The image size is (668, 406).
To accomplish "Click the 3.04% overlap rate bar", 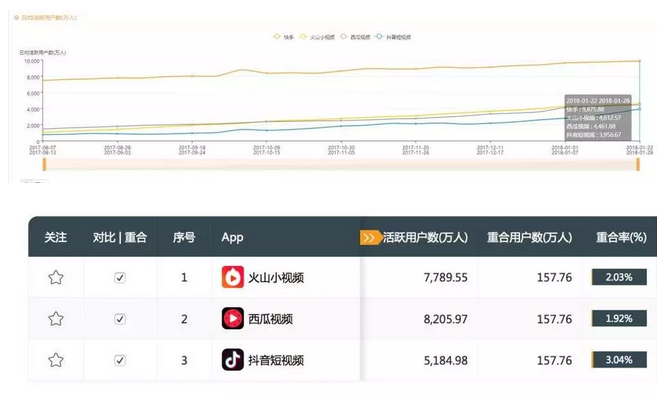I will coord(620,360).
